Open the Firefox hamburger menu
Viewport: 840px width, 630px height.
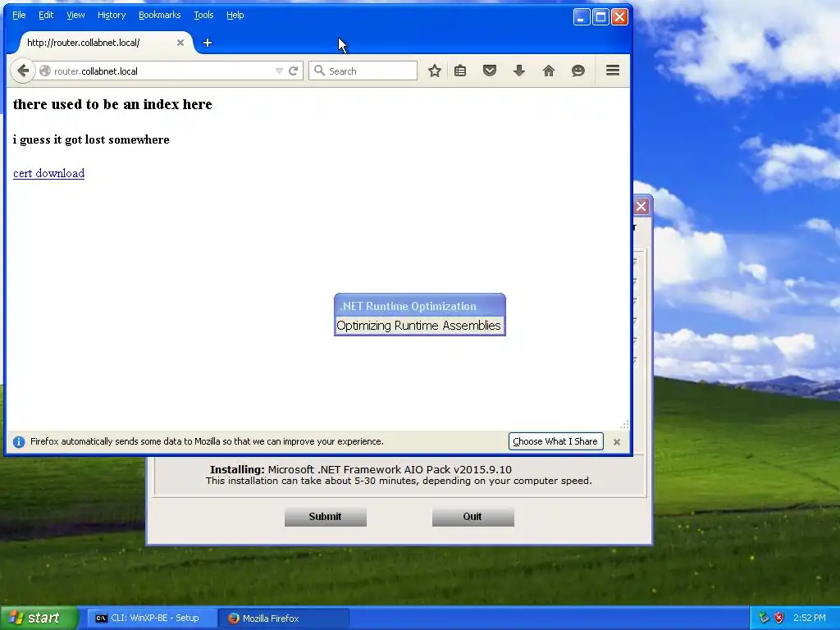click(x=613, y=71)
